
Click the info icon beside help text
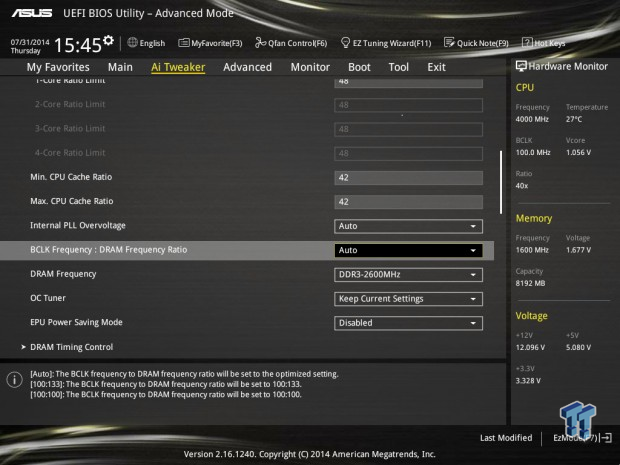15,380
